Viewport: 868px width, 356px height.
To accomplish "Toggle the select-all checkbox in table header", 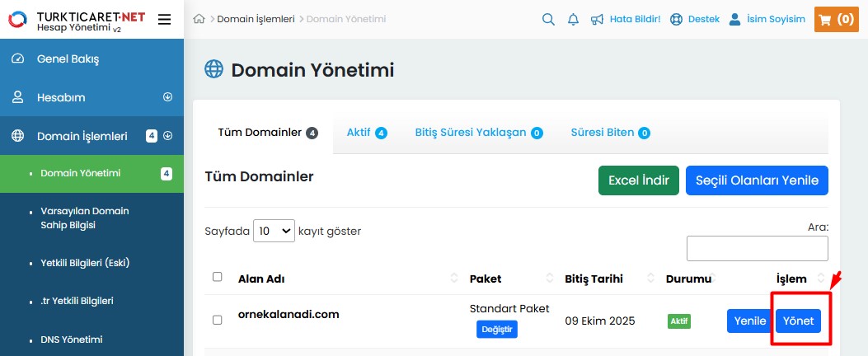I will [218, 277].
